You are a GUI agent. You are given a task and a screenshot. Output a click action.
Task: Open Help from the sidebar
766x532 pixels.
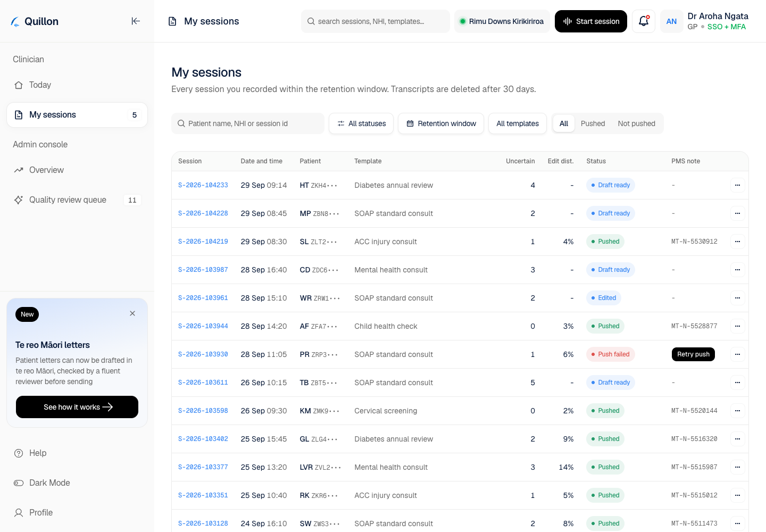[77, 453]
